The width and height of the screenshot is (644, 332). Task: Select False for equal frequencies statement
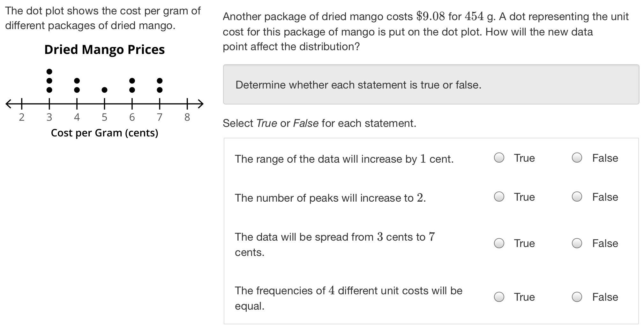[x=577, y=297]
